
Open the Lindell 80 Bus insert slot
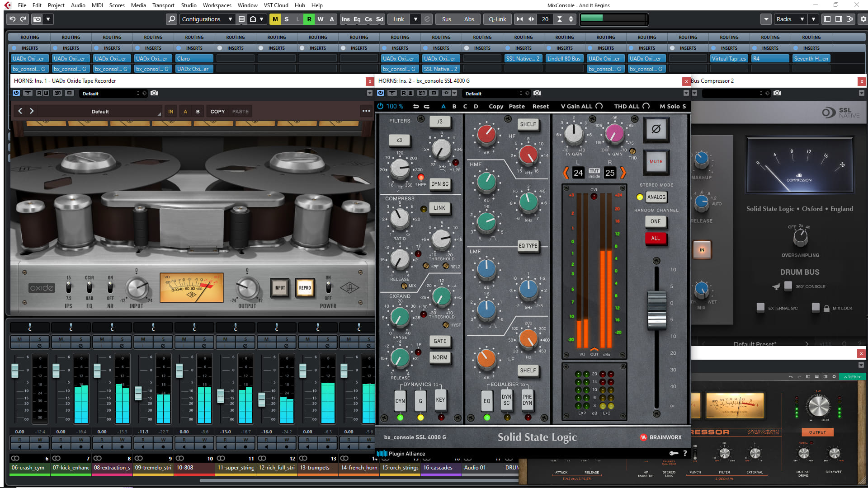coord(564,58)
